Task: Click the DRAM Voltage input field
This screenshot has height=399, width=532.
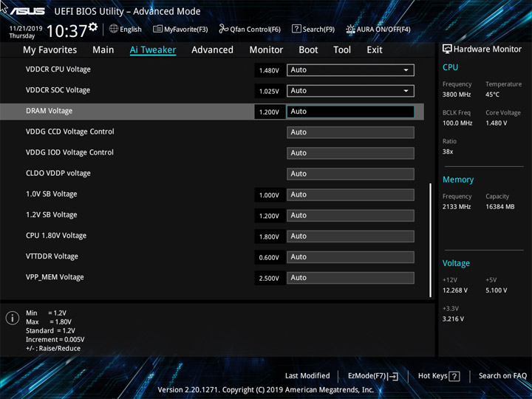Action: 350,112
